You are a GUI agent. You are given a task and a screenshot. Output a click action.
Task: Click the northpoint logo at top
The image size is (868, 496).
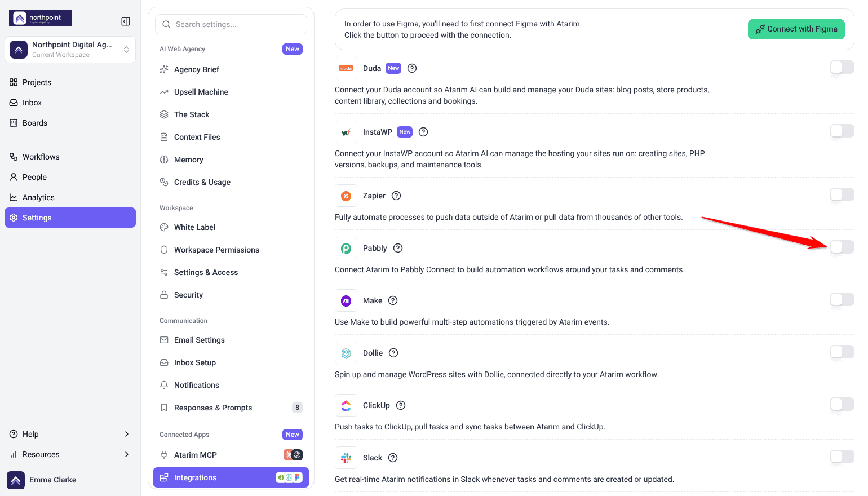point(41,18)
